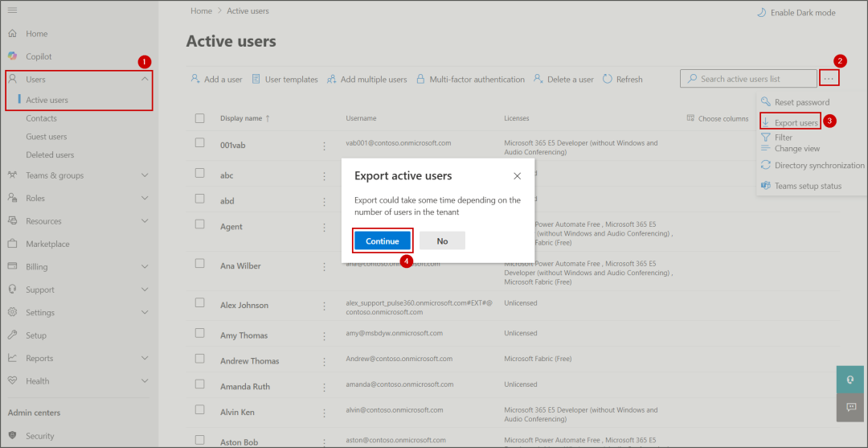
Task: Open row options for Amanda Ruth
Action: click(x=325, y=387)
